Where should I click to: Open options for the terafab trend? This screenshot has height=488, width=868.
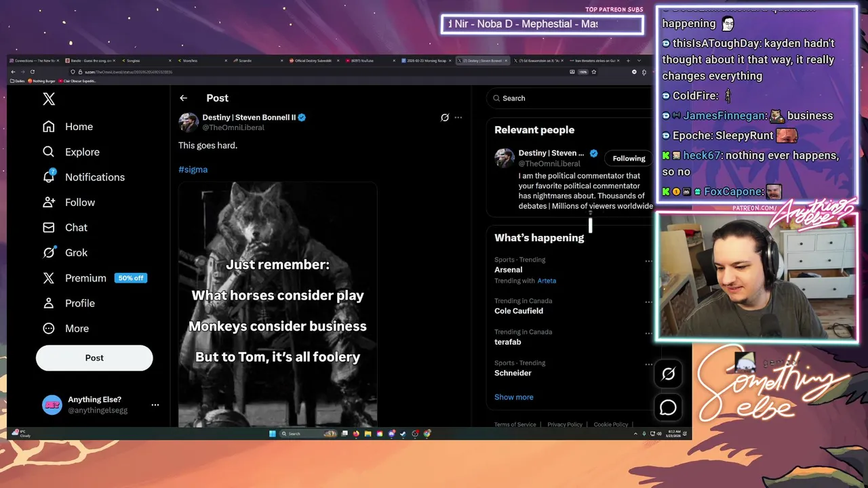[x=648, y=333]
